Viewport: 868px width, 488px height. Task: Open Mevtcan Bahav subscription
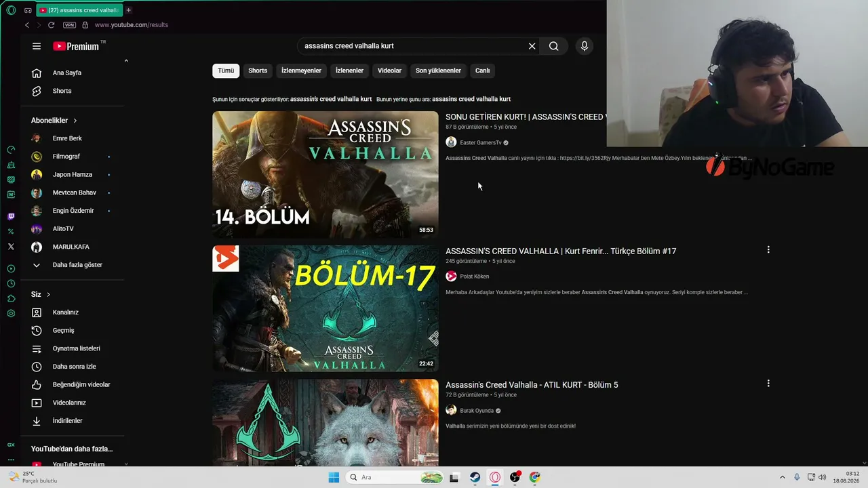[x=75, y=192]
